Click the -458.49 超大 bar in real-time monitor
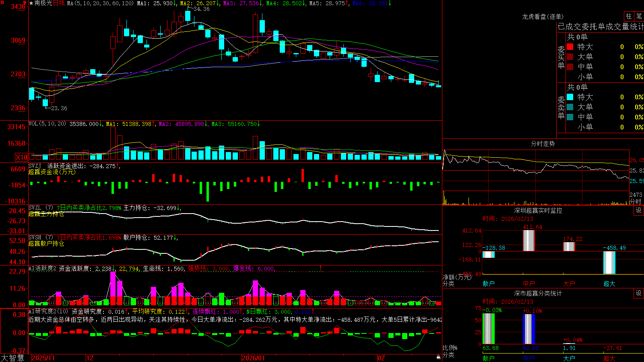644x362 pixels. point(609,263)
